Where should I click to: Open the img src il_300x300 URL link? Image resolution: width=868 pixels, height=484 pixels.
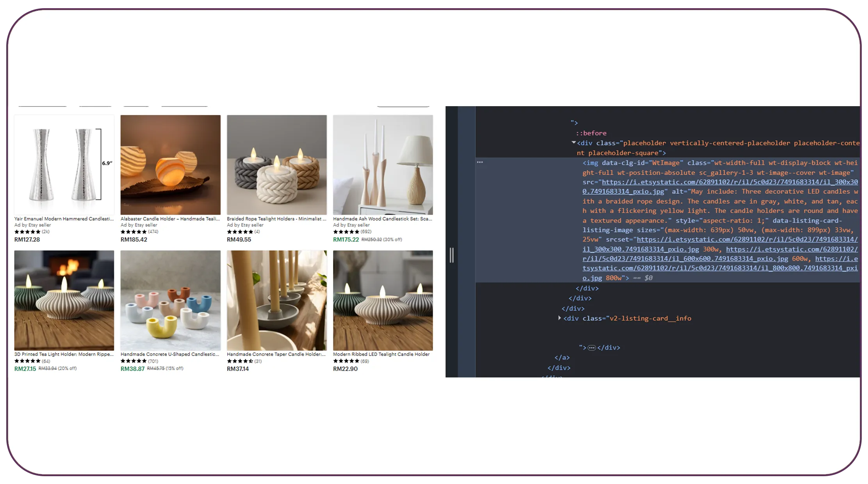(x=729, y=182)
